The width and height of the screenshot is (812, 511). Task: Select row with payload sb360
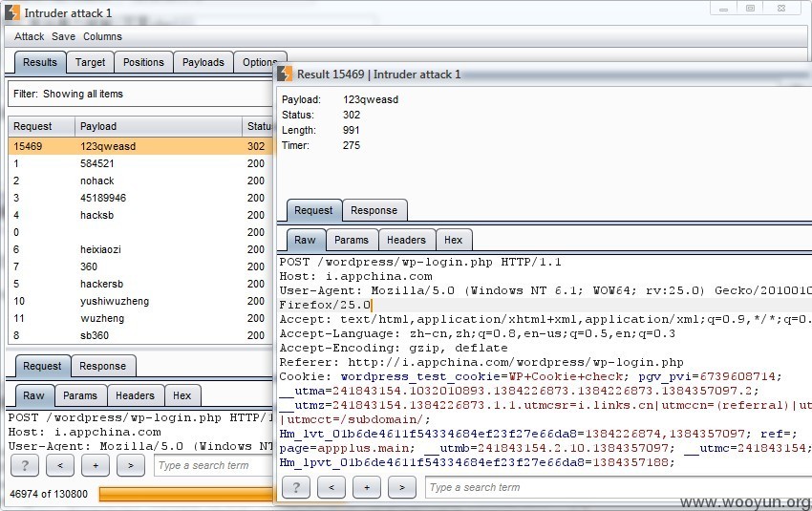coord(140,335)
